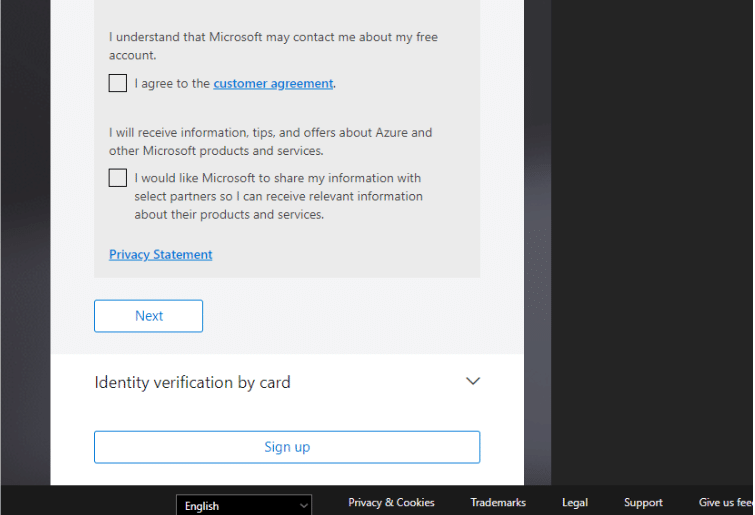Open the Privacy Statement link
The width and height of the screenshot is (755, 515).
(x=160, y=255)
